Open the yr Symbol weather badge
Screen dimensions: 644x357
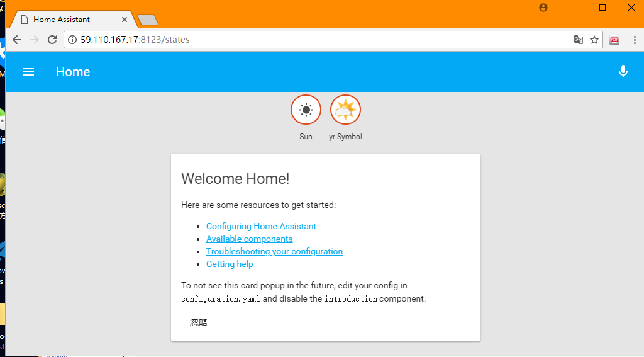tap(345, 110)
